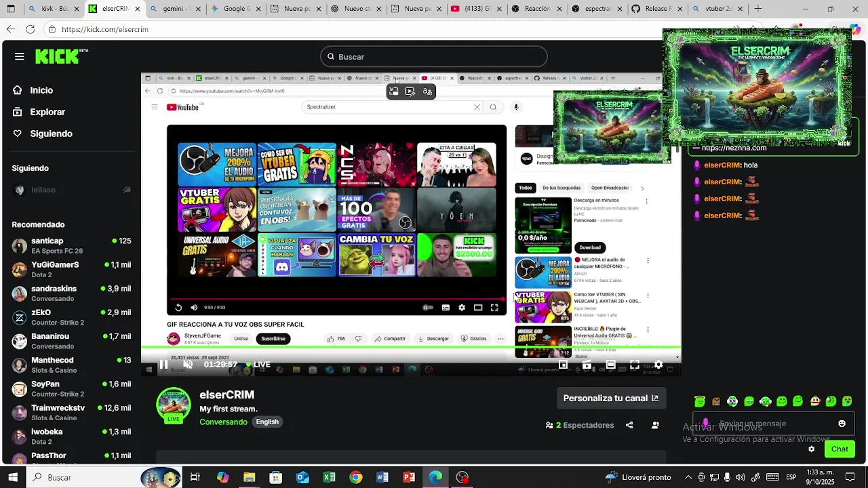Unmute the stream volume icon

[188, 365]
